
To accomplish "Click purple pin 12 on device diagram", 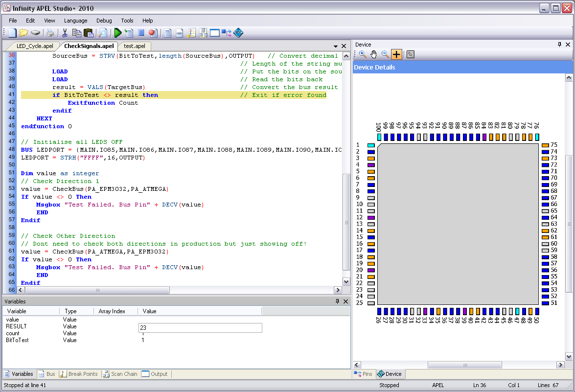I will click(x=371, y=217).
